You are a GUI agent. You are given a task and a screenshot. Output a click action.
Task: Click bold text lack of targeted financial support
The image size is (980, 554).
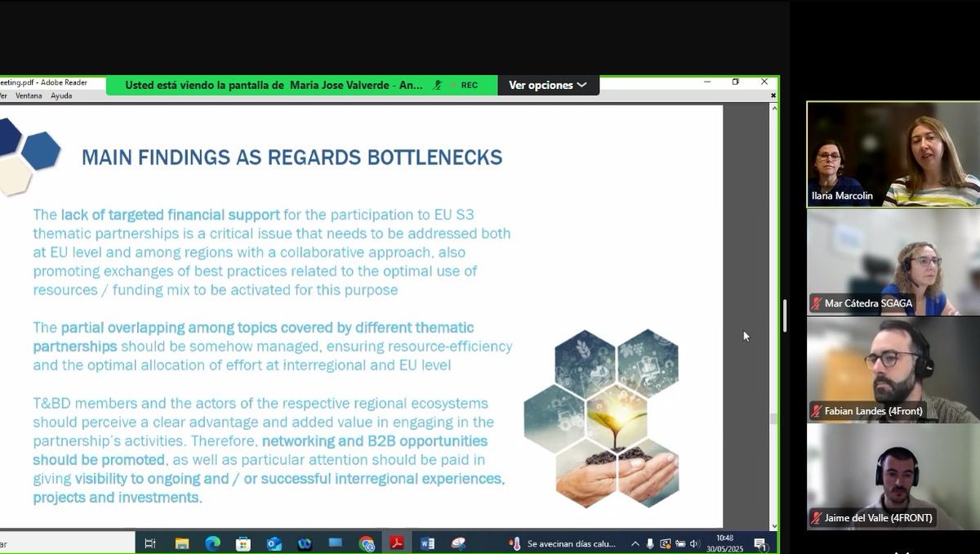click(x=170, y=215)
